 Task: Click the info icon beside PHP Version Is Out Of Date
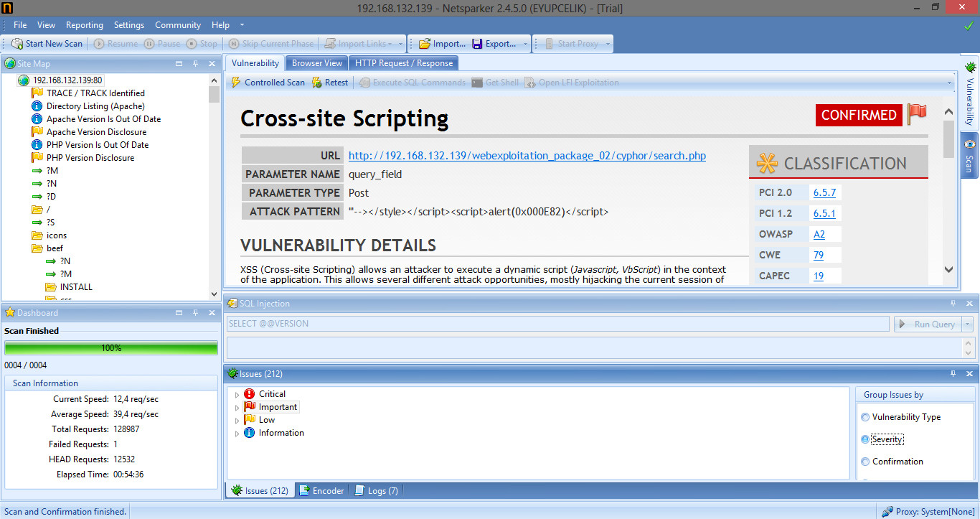pos(37,145)
